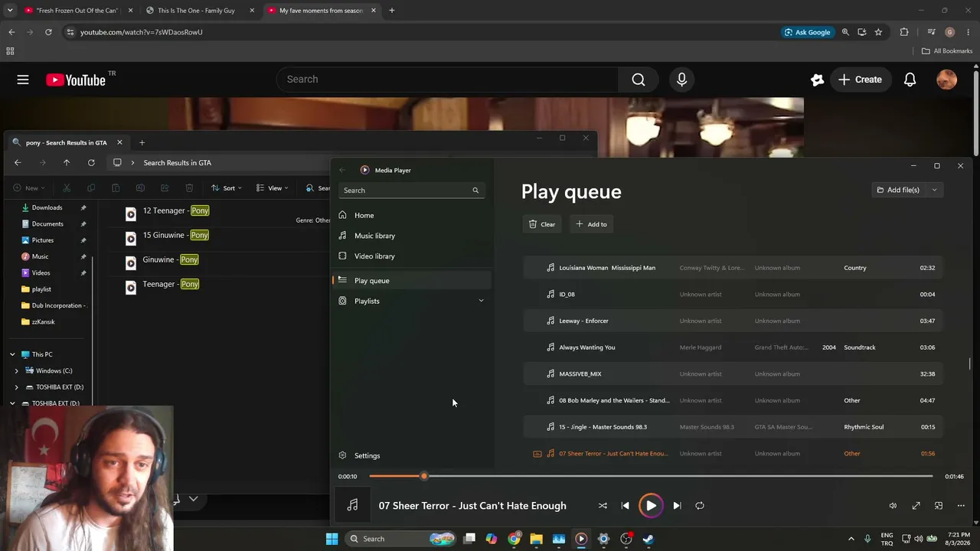Go to Video library
980x551 pixels.
[x=412, y=256]
